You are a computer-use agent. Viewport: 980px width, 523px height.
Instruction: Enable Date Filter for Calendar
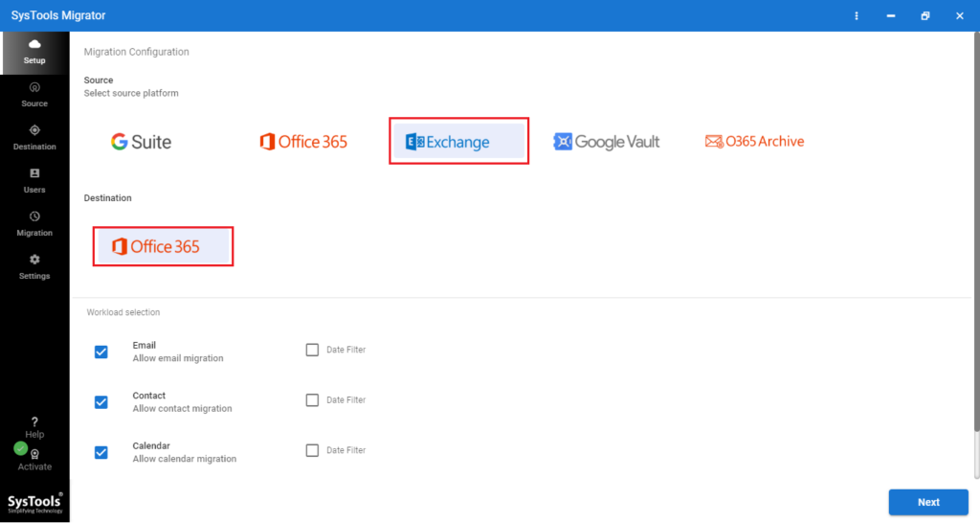(x=312, y=450)
